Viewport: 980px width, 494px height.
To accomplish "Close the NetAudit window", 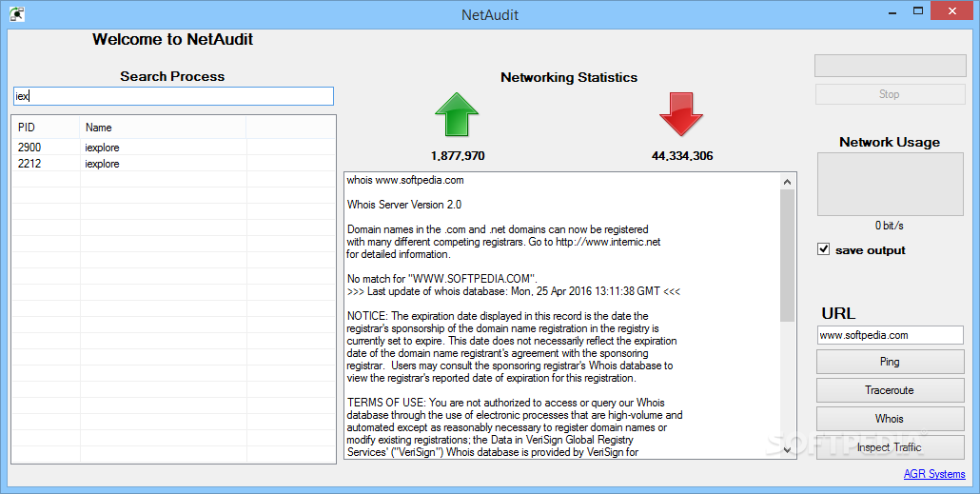I will (951, 11).
